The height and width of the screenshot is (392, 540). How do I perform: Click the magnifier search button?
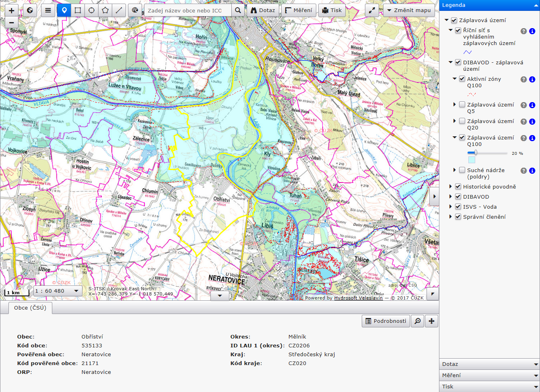coord(238,10)
